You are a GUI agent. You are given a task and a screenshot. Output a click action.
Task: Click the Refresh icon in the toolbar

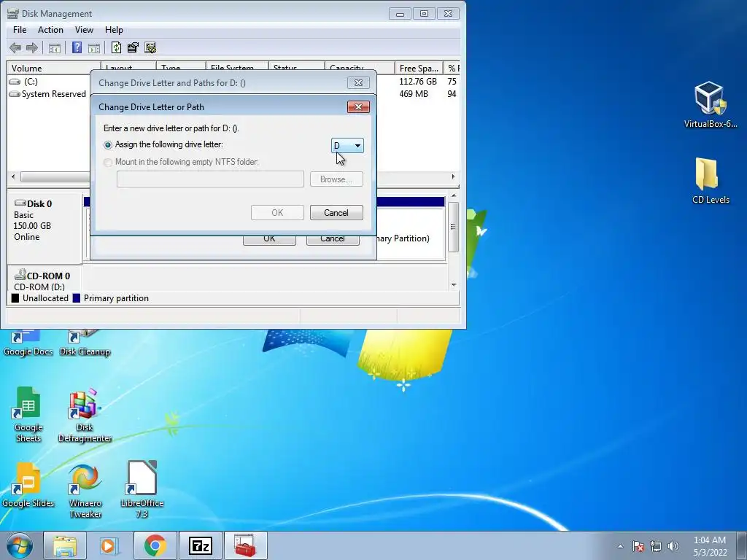(x=116, y=47)
